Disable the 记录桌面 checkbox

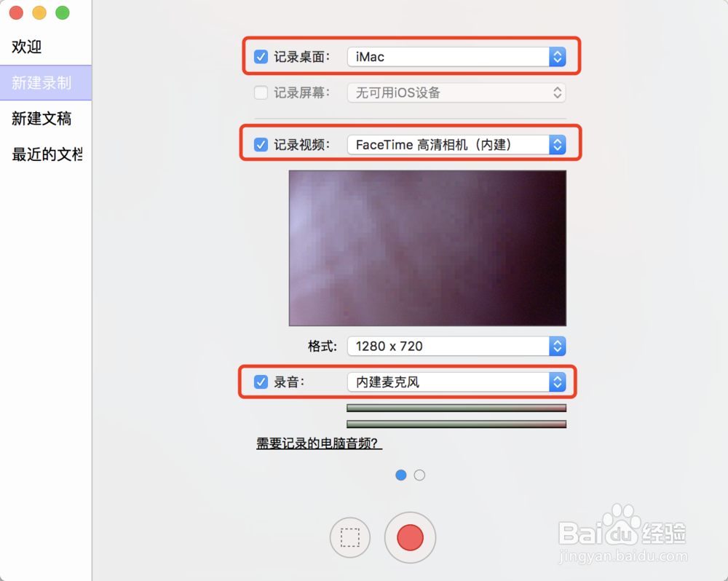pyautogui.click(x=261, y=56)
